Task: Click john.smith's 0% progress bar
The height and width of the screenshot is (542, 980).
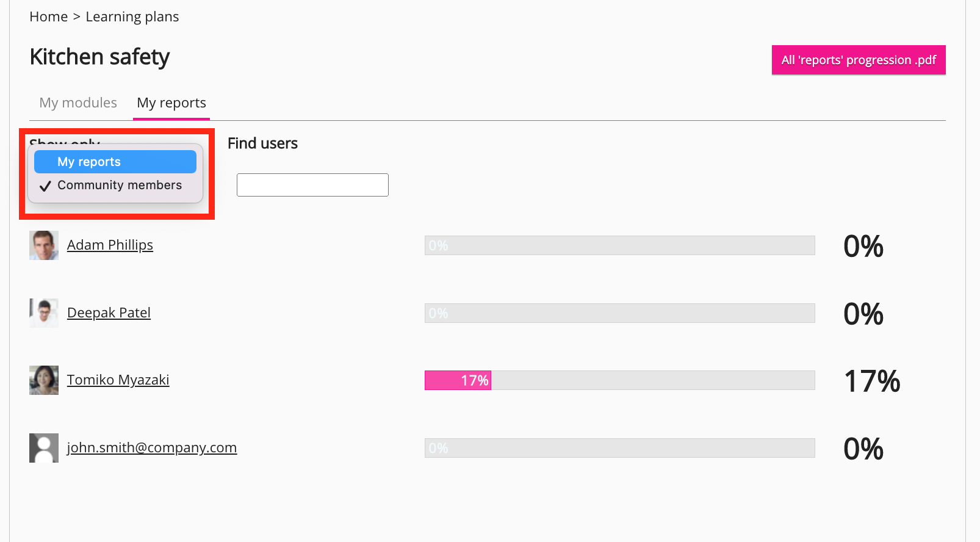Action: pyautogui.click(x=619, y=448)
